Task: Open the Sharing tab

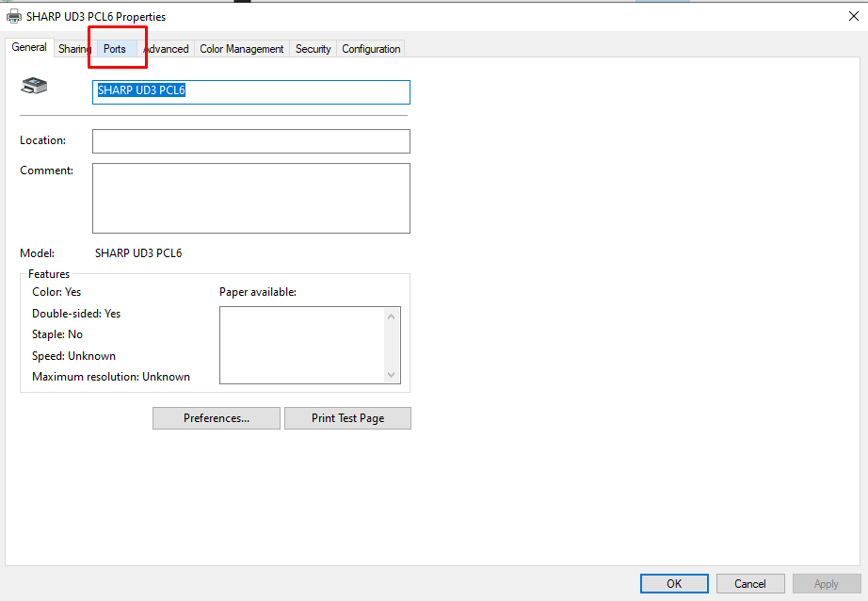Action: pyautogui.click(x=73, y=48)
